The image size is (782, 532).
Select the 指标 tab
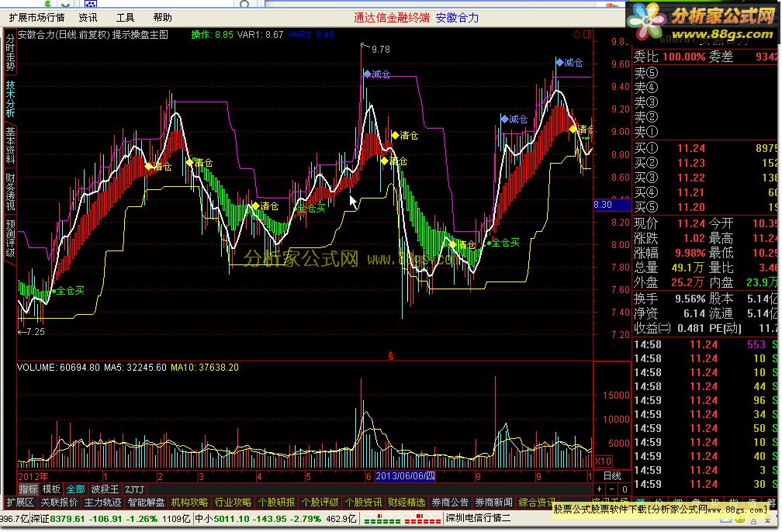tap(29, 489)
